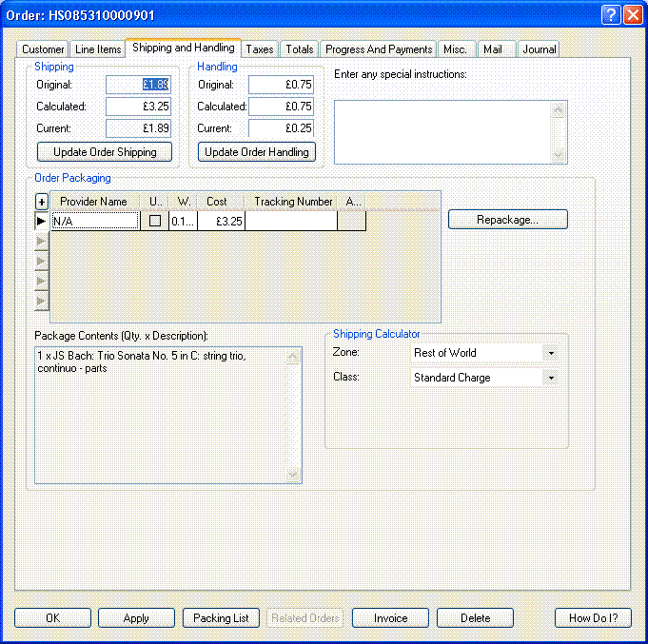648x644 pixels.
Task: Toggle the checkbox in the N/A package row
Action: point(155,221)
